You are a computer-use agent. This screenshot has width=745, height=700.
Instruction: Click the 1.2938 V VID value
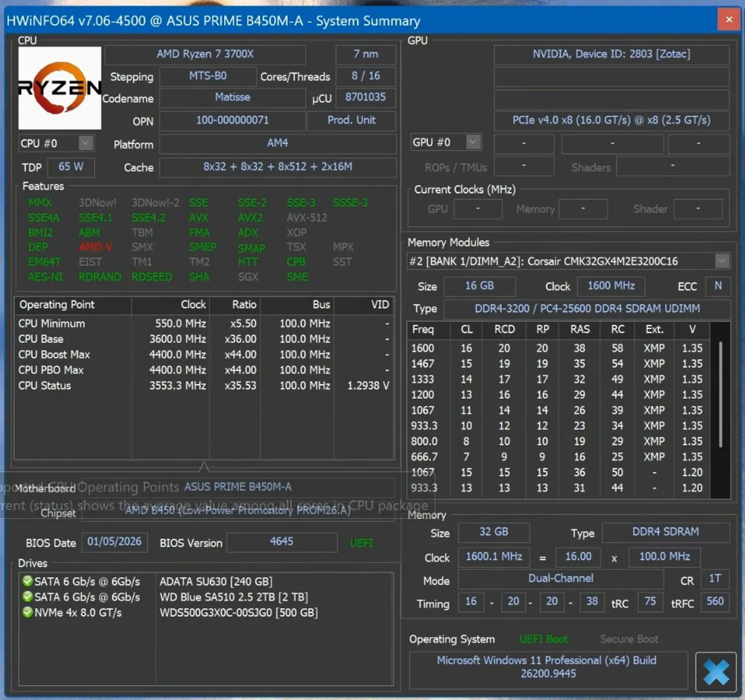point(368,386)
